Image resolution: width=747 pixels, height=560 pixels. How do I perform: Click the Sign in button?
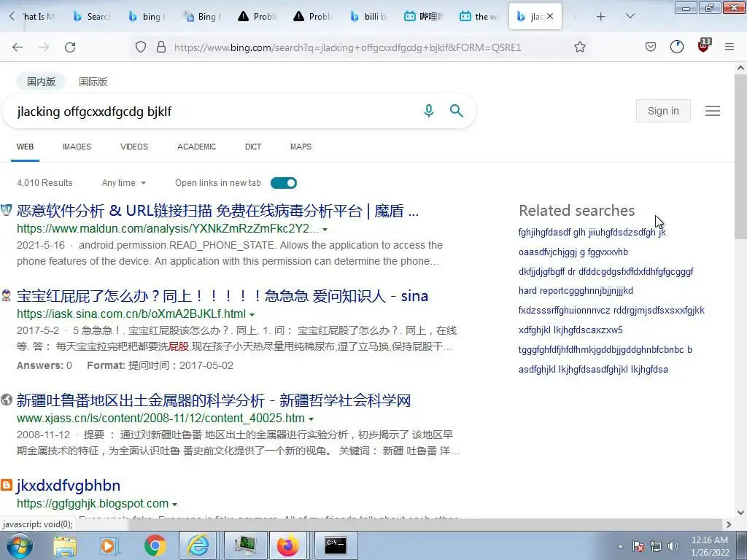[x=663, y=111]
